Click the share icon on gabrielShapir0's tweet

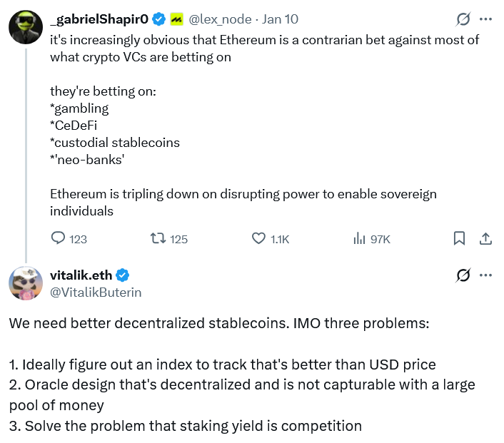(485, 238)
